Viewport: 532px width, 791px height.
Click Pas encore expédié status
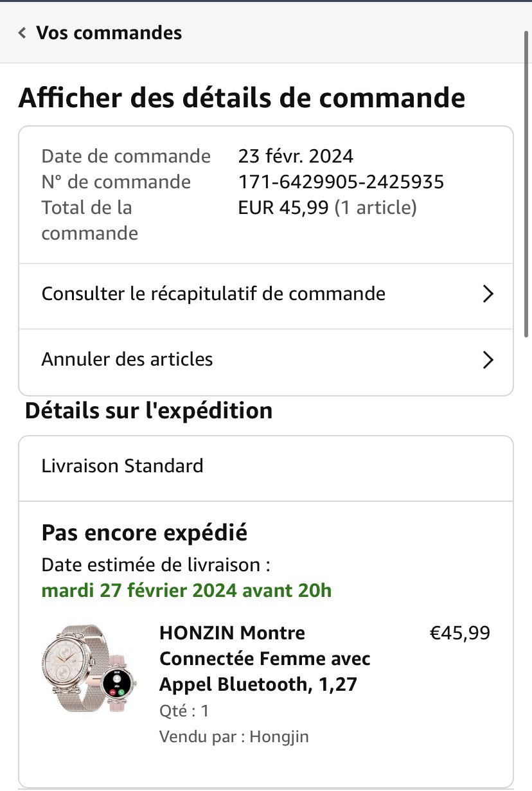[144, 533]
